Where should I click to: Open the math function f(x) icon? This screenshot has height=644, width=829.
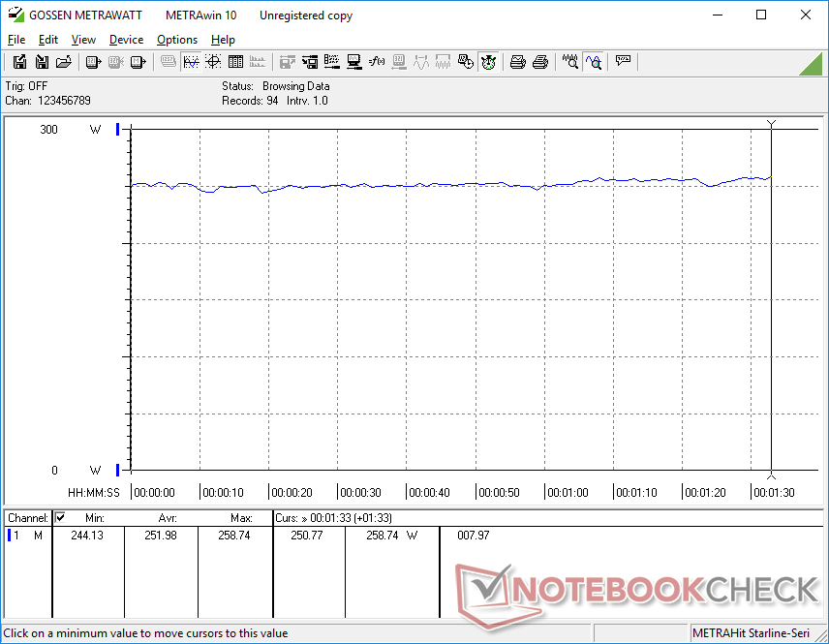point(377,62)
